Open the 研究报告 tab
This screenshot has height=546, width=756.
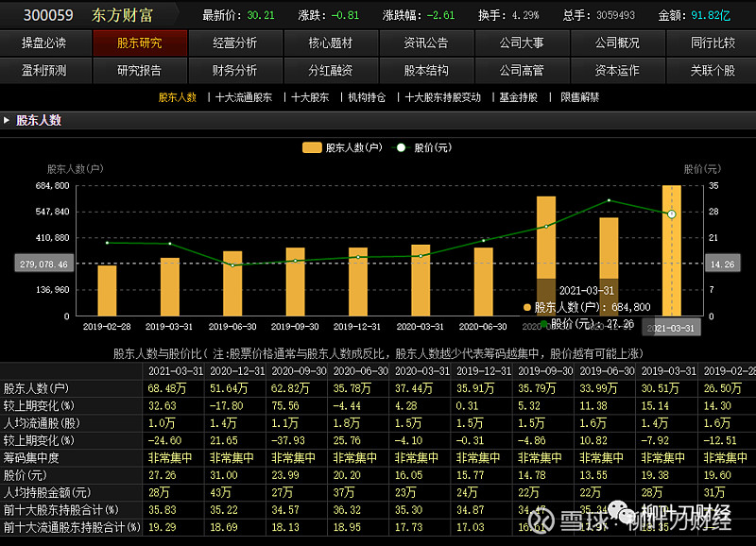pos(140,70)
